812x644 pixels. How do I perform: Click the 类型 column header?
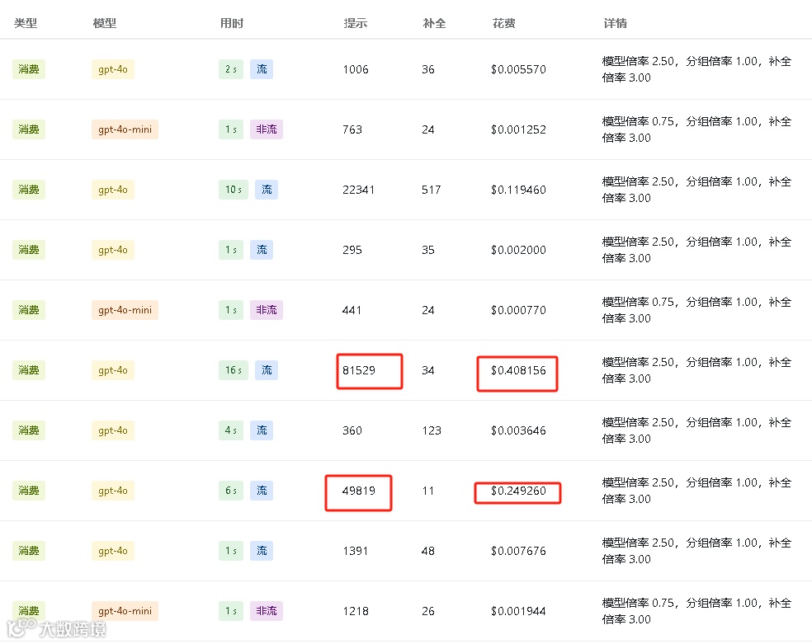coord(26,23)
